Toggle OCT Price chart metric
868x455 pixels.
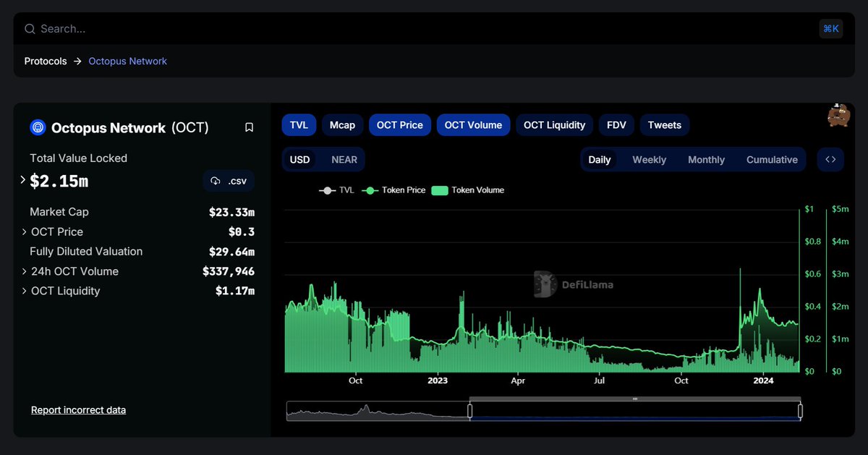(x=400, y=125)
